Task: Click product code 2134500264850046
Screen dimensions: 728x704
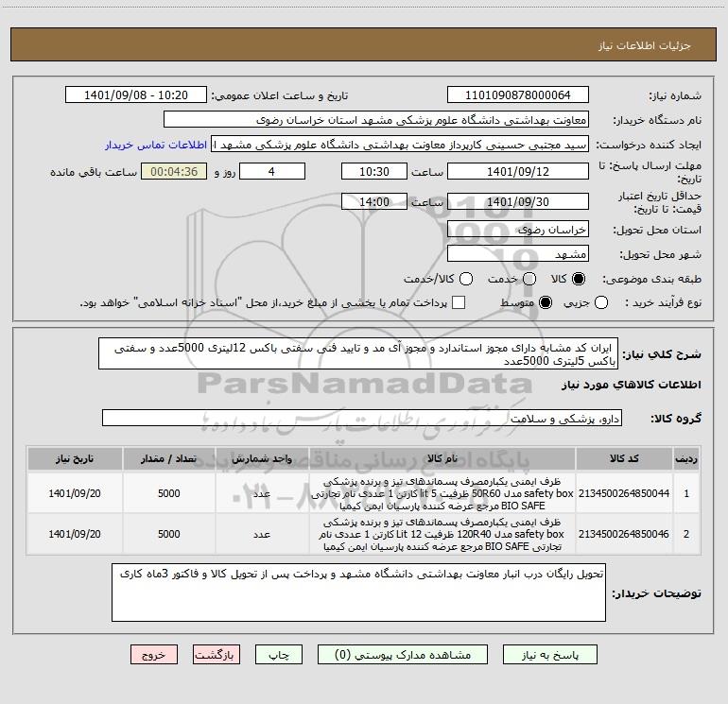Action: pyautogui.click(x=624, y=534)
